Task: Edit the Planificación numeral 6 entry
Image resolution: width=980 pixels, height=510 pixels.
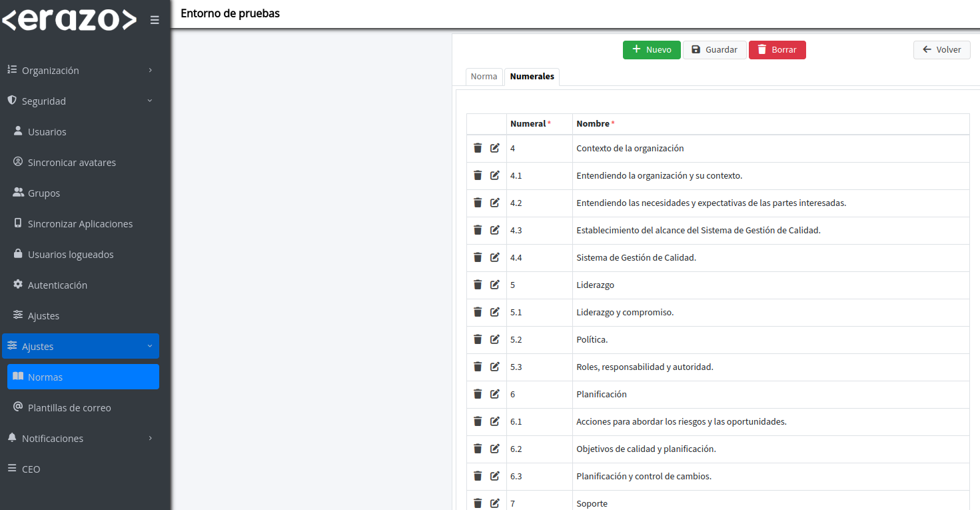Action: (x=494, y=394)
